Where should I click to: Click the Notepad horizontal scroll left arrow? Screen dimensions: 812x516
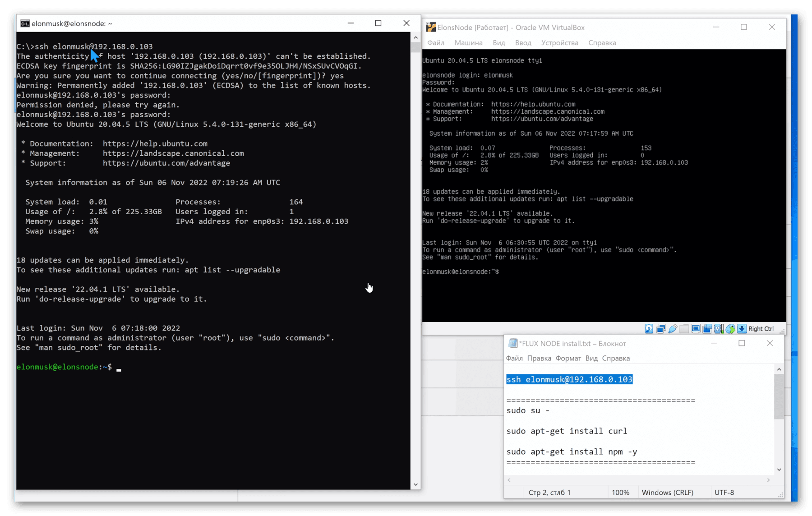(509, 480)
